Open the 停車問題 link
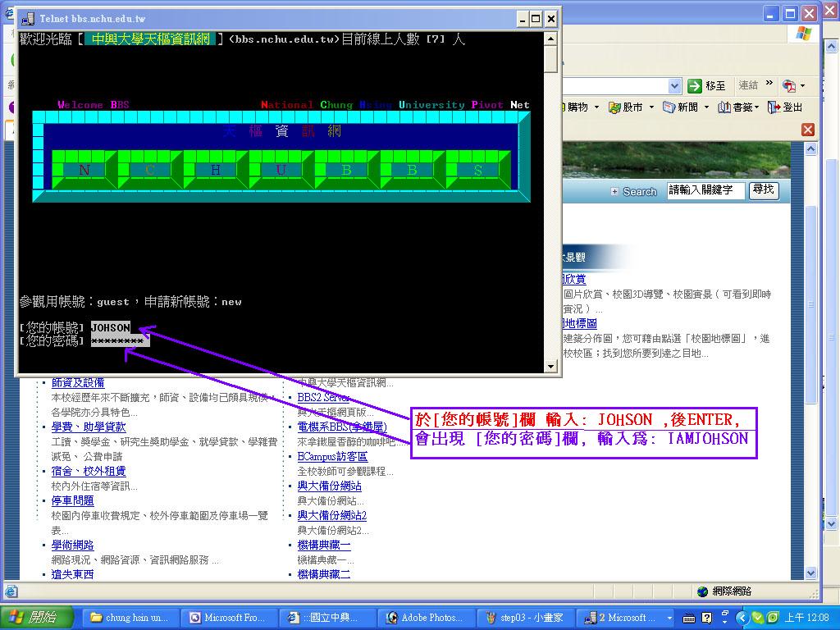Image resolution: width=840 pixels, height=630 pixels. [72, 501]
